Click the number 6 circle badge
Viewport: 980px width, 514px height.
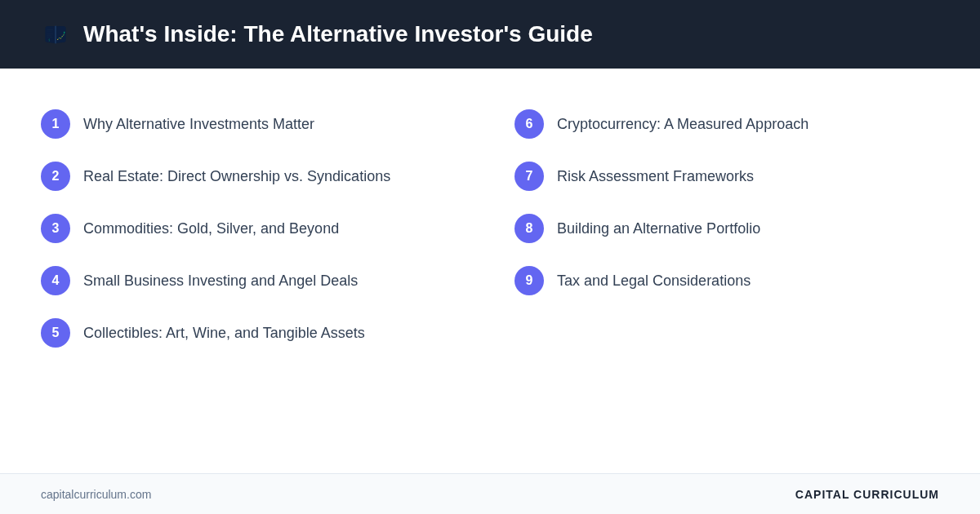tap(529, 124)
